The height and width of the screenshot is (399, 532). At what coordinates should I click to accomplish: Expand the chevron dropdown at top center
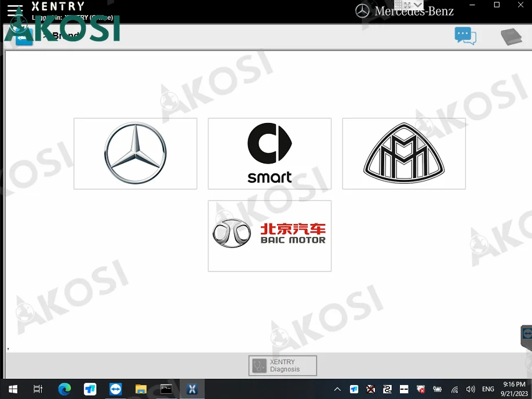(418, 5)
